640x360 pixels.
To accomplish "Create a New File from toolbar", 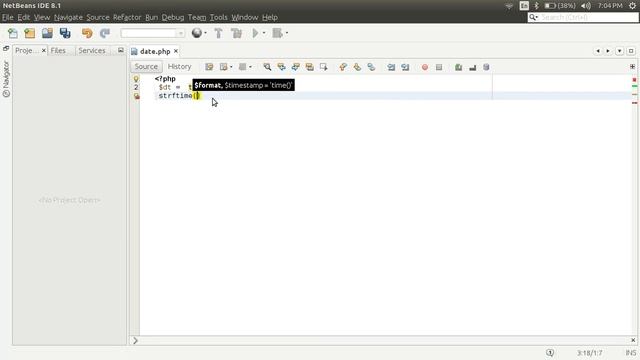I will (x=13, y=33).
